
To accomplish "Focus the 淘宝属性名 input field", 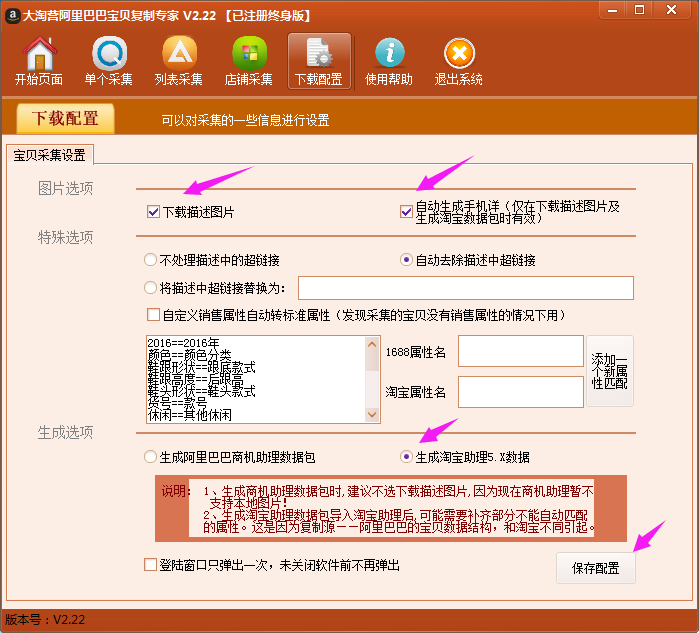I will (x=521, y=392).
